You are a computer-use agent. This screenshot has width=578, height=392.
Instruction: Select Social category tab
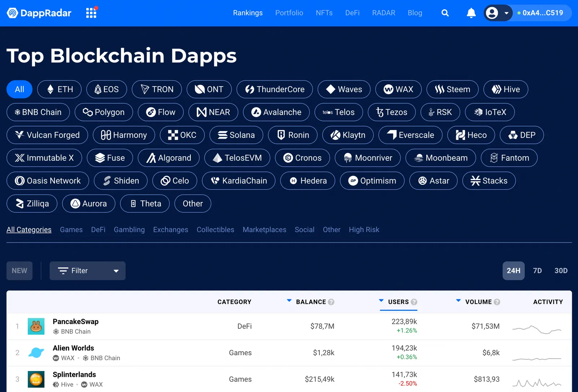pos(305,230)
